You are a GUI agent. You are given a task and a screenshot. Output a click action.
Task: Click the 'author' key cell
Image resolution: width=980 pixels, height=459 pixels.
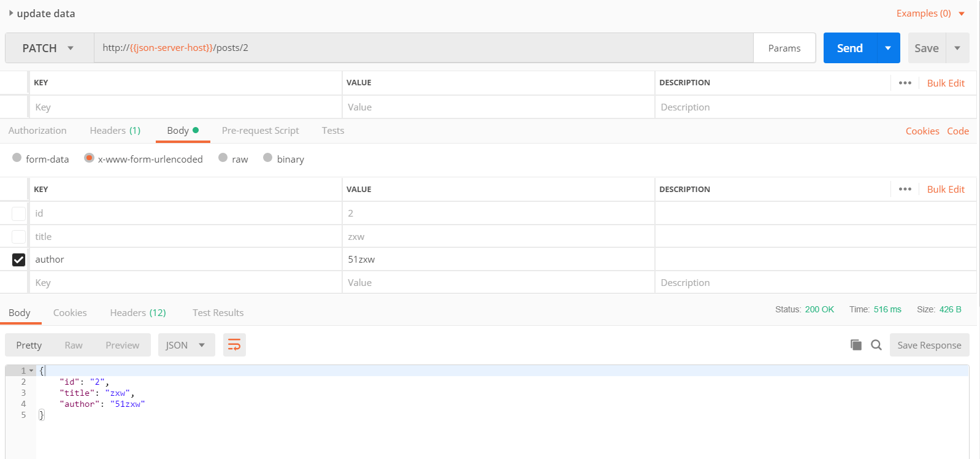tap(185, 260)
